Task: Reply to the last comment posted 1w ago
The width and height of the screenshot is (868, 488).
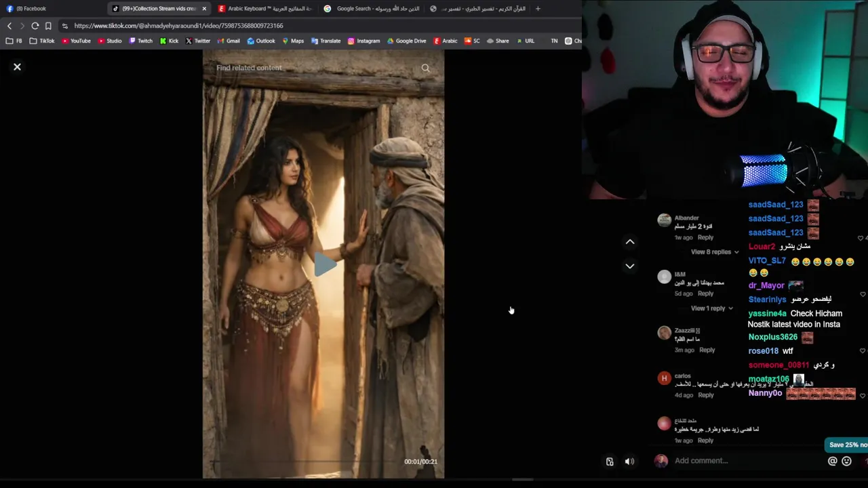Action: pyautogui.click(x=705, y=441)
